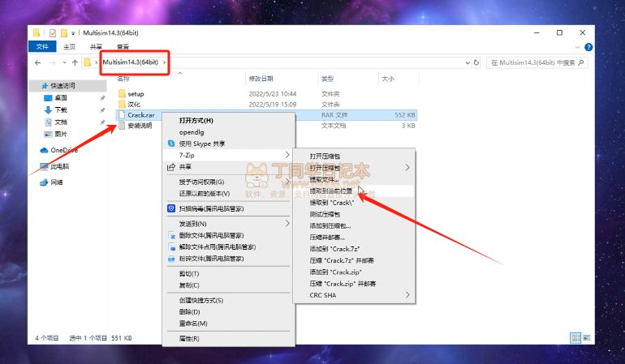Sort by 类型 column header
Screen dimensions: 625x364
328,79
